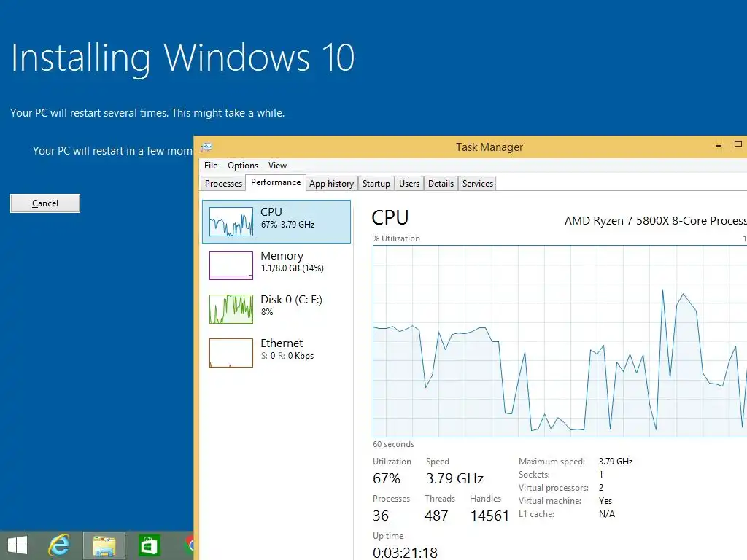This screenshot has height=560, width=747.
Task: Open File Explorer from the taskbar
Action: 104,545
